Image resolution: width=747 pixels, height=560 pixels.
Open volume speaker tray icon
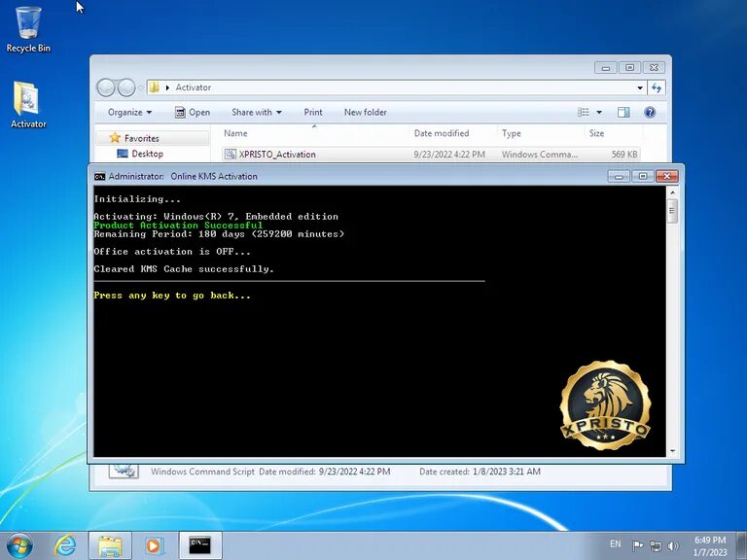pyautogui.click(x=673, y=546)
